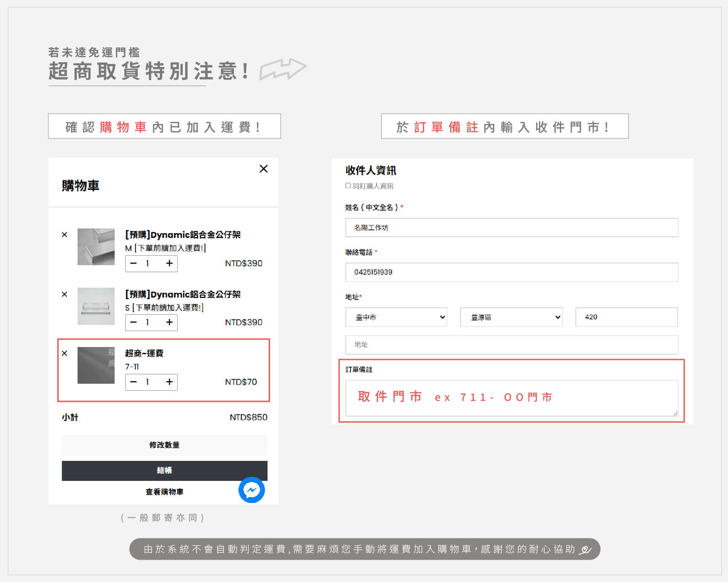Open the 臺中市 city dropdown
The width and height of the screenshot is (728, 582).
pyautogui.click(x=396, y=317)
